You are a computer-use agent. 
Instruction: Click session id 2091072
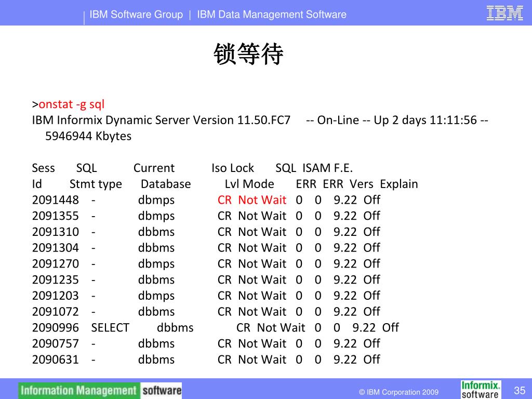point(55,312)
